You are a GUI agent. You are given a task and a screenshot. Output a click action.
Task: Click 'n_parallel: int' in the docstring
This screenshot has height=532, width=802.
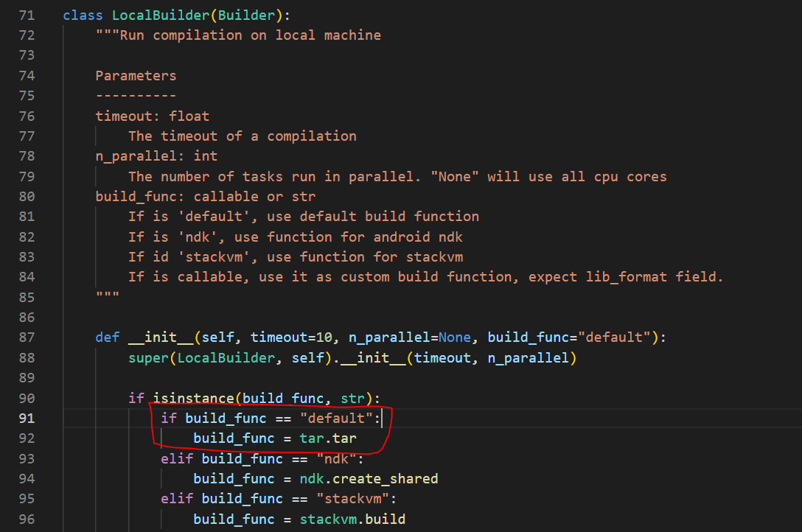(x=156, y=156)
